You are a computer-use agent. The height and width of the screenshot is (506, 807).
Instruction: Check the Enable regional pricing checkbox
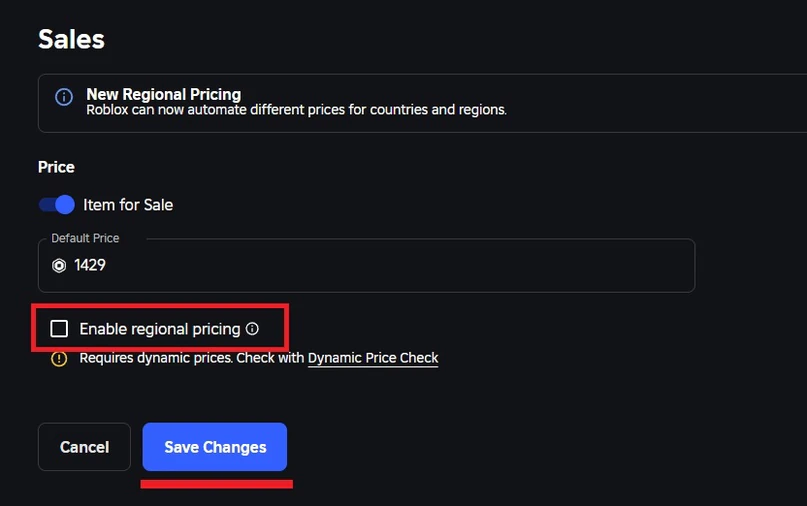(60, 329)
